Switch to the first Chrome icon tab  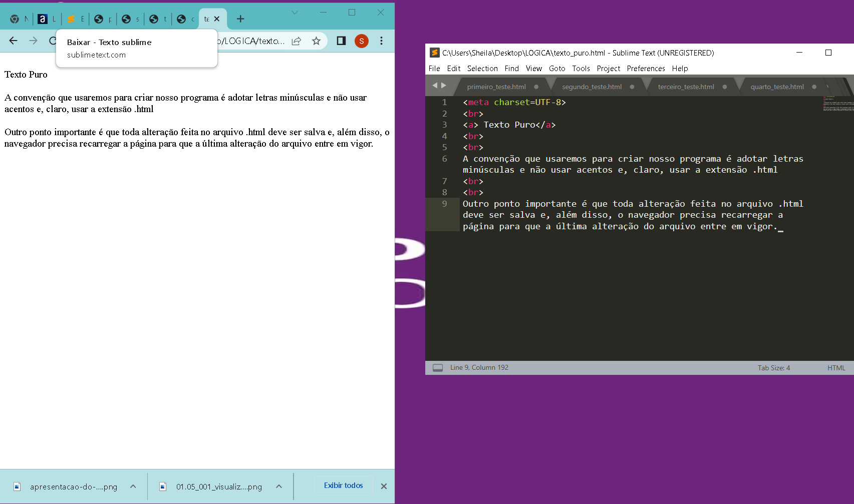tap(20, 19)
